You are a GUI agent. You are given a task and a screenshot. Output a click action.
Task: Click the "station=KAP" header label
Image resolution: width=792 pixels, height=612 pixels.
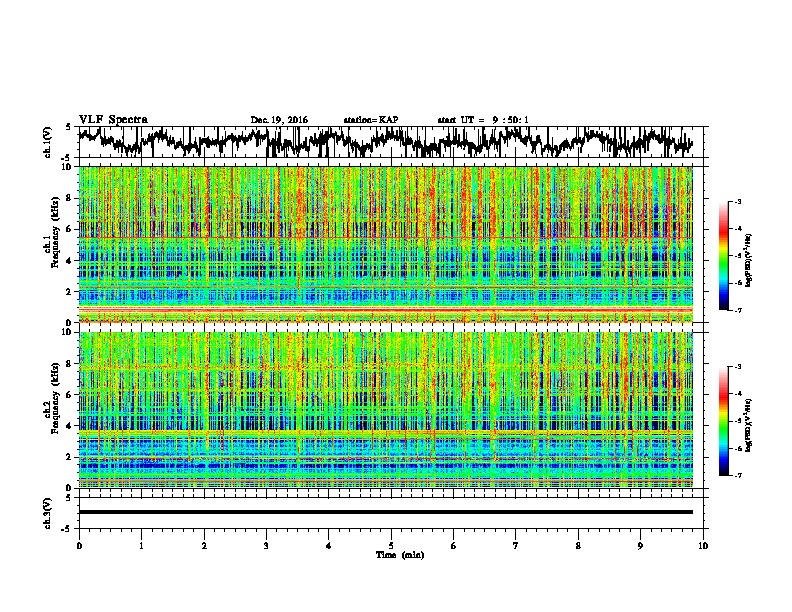pyautogui.click(x=371, y=120)
